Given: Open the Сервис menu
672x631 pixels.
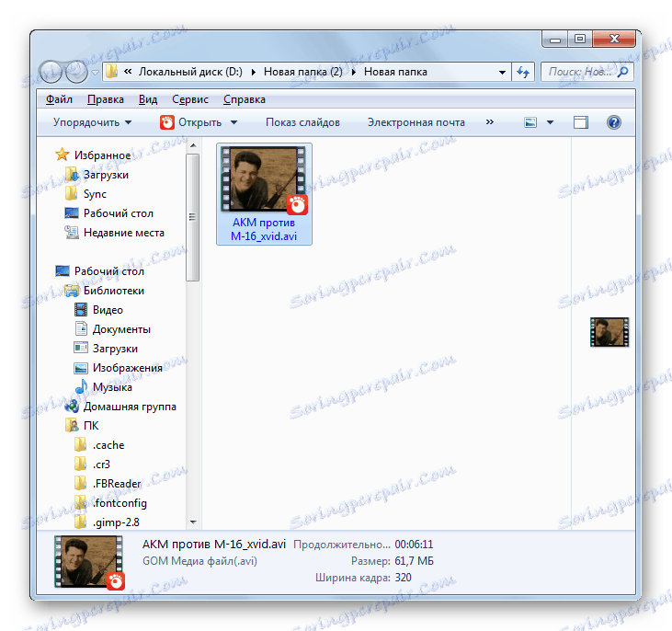Looking at the screenshot, I should (x=190, y=99).
